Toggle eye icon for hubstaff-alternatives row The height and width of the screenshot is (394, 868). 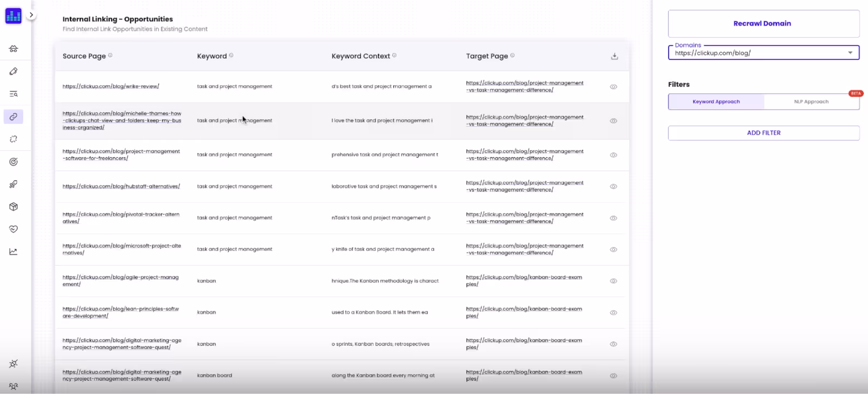(x=614, y=186)
